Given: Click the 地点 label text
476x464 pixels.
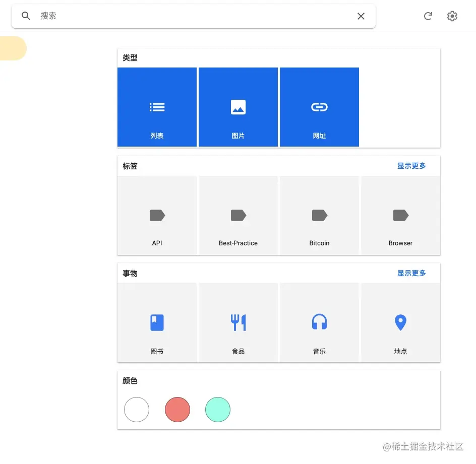Looking at the screenshot, I should (x=400, y=351).
